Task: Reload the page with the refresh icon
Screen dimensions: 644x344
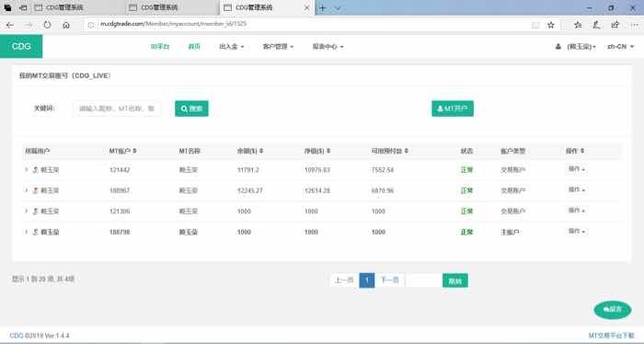Action: [47, 25]
